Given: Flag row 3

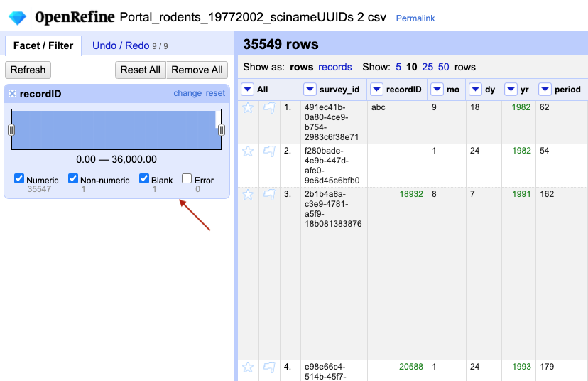Looking at the screenshot, I should (x=269, y=195).
